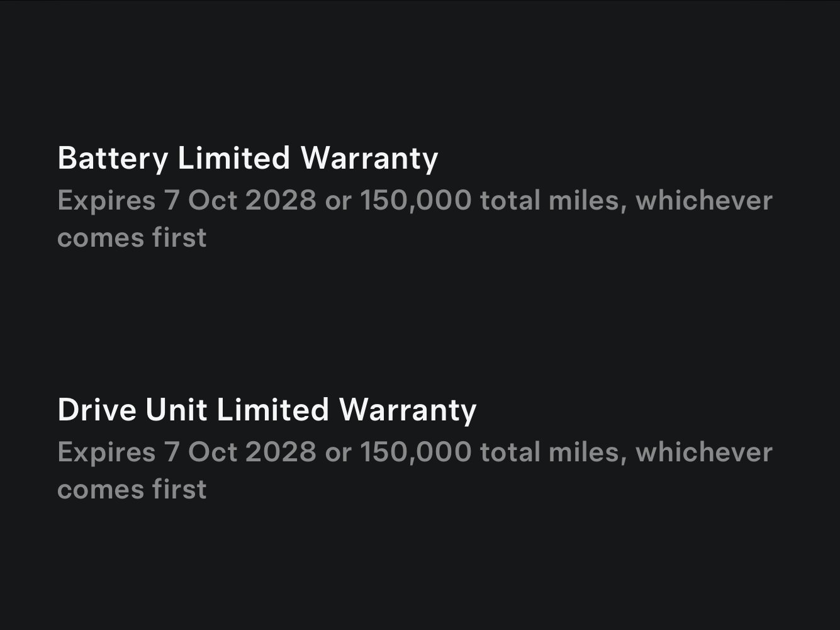This screenshot has height=630, width=840.
Task: Click '150,000' in the Battery warranty details
Action: tap(415, 201)
